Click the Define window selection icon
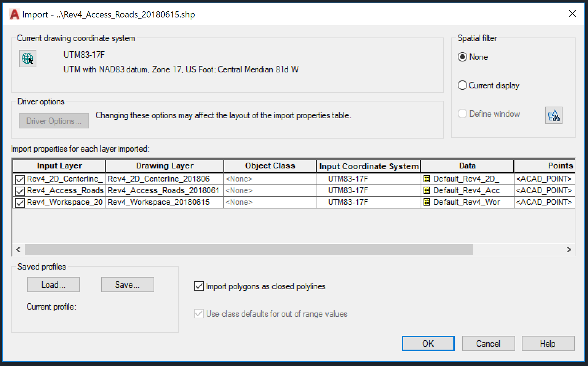This screenshot has height=366, width=588. point(553,115)
